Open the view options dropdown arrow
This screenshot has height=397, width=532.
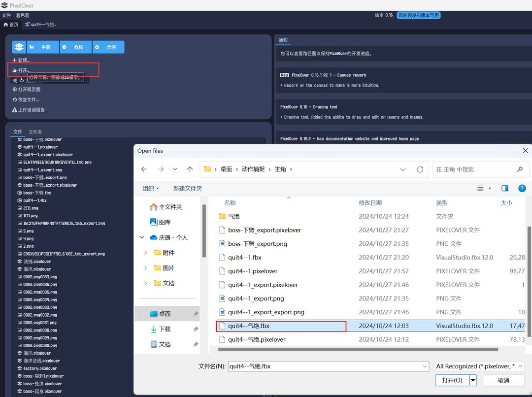pyautogui.click(x=490, y=188)
